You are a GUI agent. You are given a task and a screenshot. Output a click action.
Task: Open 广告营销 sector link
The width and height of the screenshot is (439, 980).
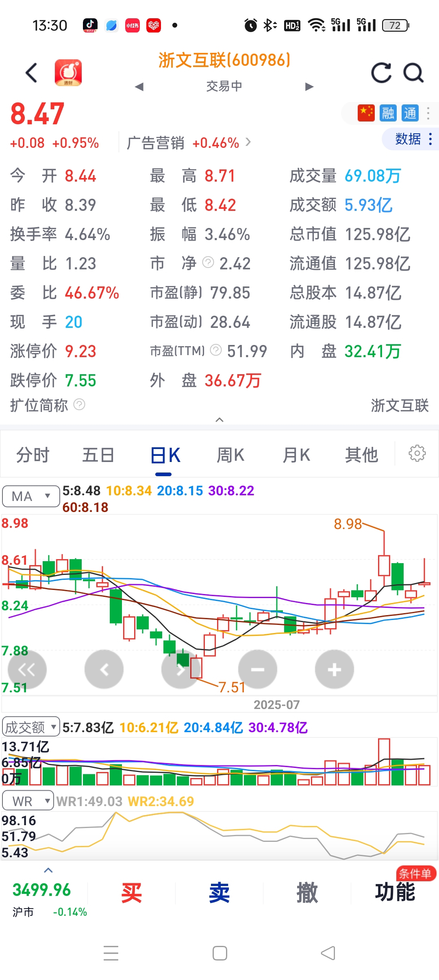[189, 143]
